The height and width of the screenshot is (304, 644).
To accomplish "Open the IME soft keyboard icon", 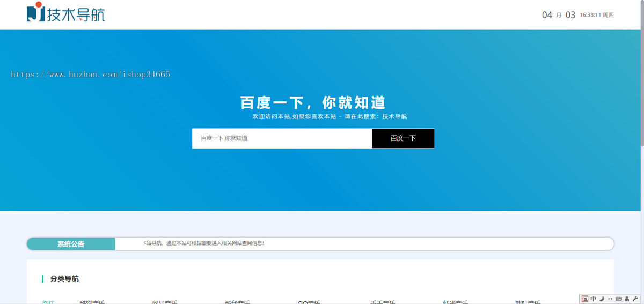I will pos(619,299).
